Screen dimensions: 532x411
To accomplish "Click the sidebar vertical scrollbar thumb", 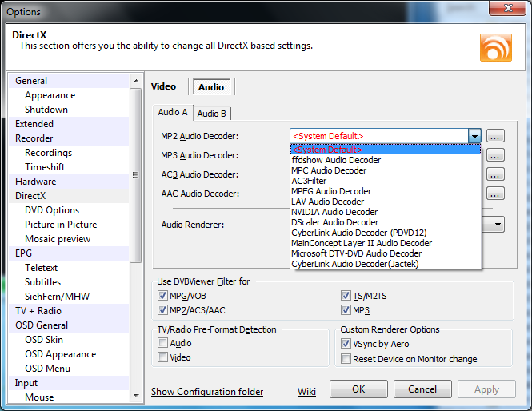I will pos(136,175).
